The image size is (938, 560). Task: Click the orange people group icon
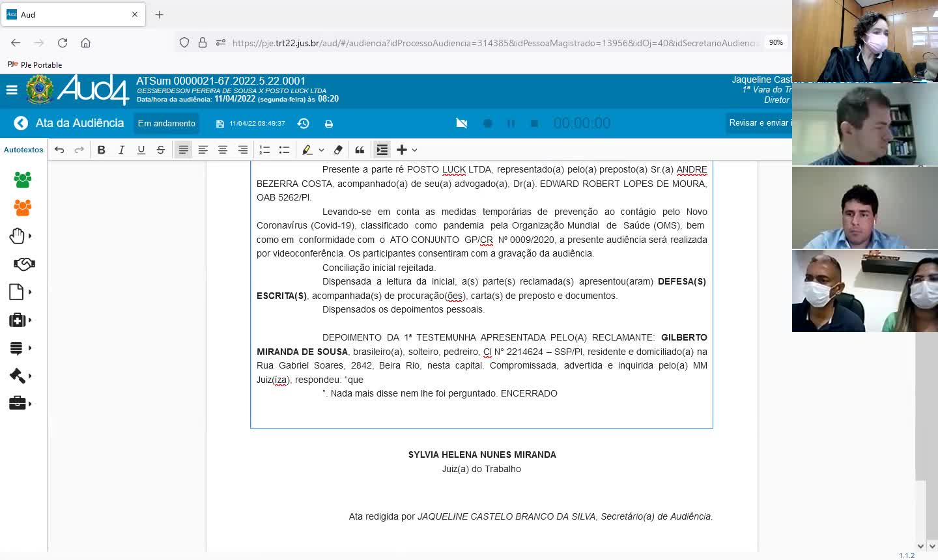[23, 208]
